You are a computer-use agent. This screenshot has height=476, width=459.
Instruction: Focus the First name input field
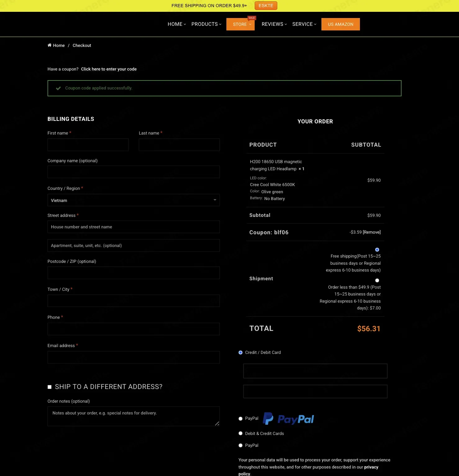[88, 145]
